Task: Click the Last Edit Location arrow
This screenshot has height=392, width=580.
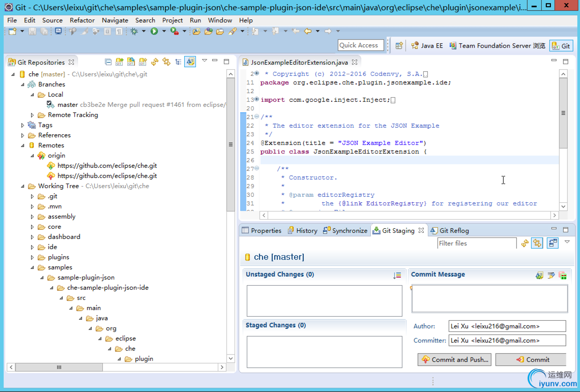Action: coord(296,32)
